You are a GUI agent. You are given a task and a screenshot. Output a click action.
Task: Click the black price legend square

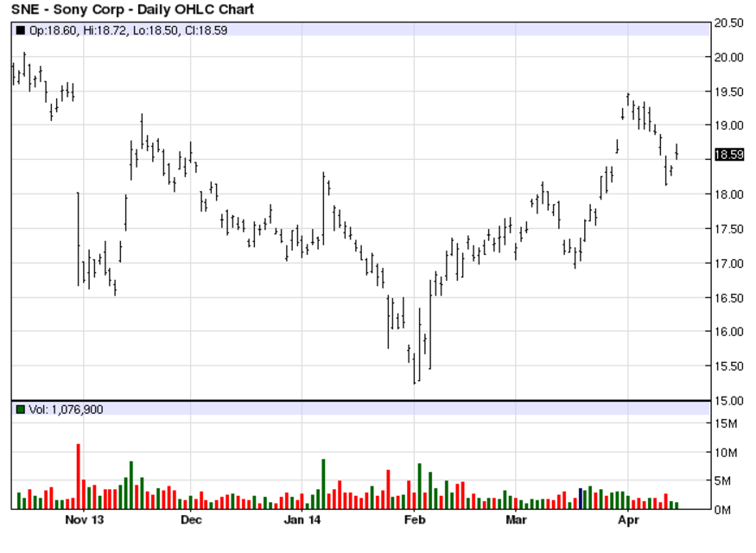click(20, 30)
